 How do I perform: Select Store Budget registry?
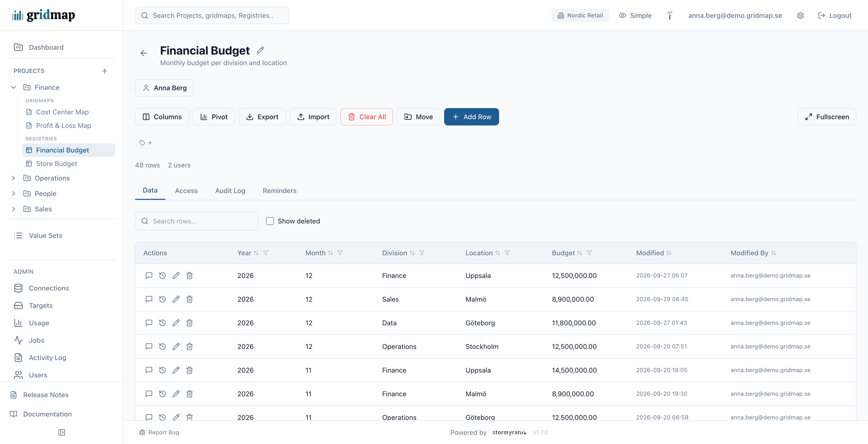[57, 164]
